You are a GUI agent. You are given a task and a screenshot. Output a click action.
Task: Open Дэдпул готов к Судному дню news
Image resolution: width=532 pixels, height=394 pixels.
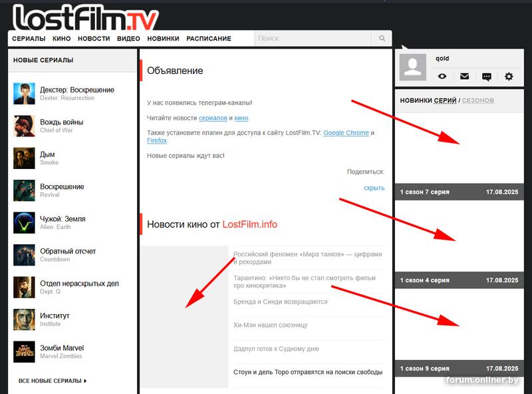[x=276, y=349]
